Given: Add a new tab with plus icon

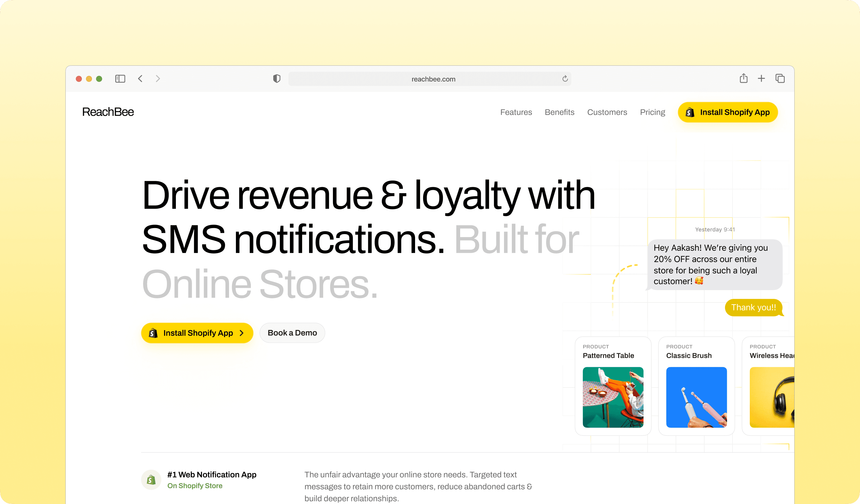Looking at the screenshot, I should click(x=761, y=79).
